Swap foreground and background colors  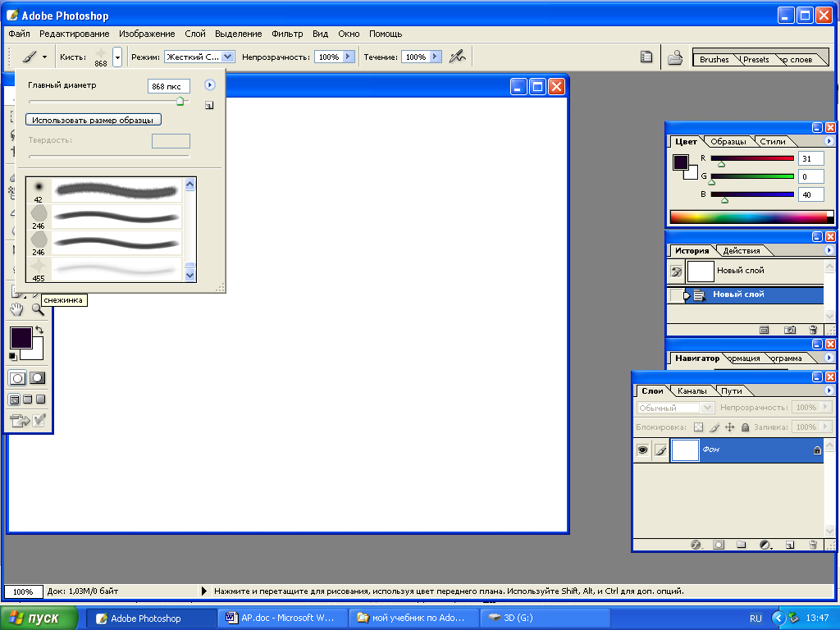tap(39, 330)
